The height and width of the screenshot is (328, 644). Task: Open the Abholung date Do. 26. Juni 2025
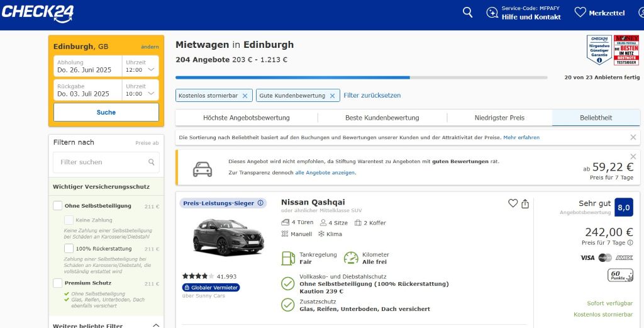[87, 66]
